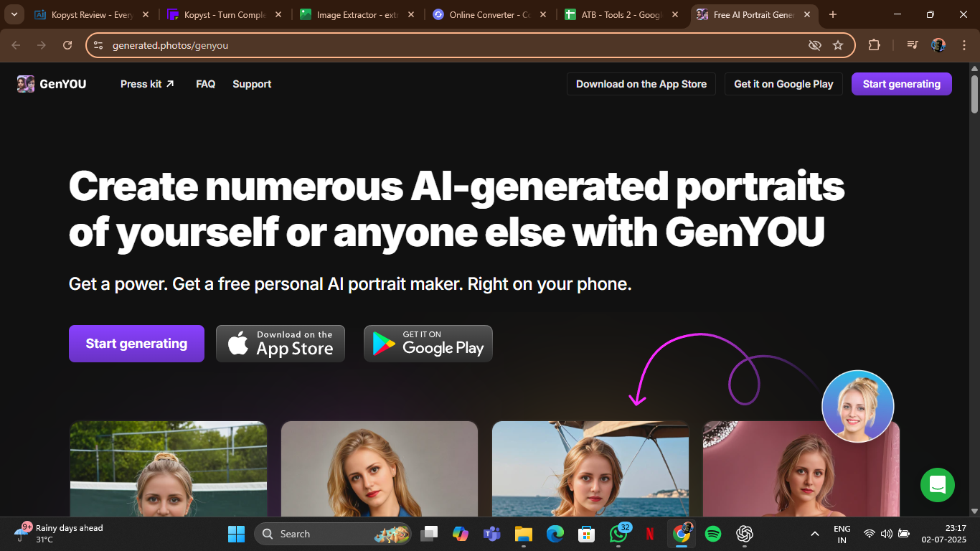
Task: Open the gray background portrait thumbnail
Action: tap(380, 468)
